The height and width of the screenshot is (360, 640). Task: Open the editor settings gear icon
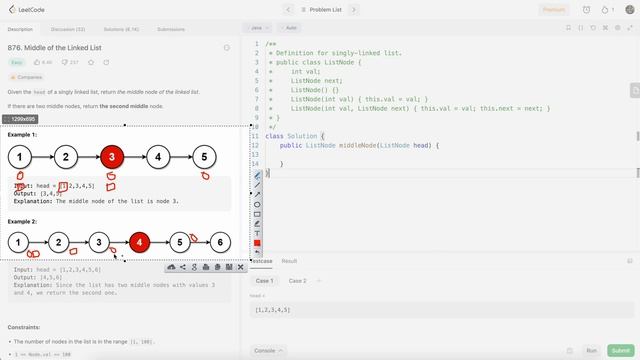[x=618, y=28]
